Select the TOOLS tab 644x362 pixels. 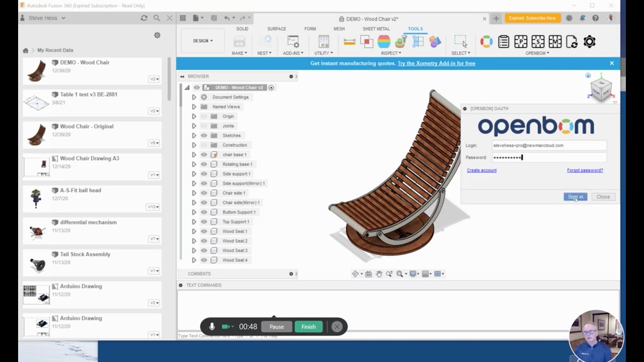coord(415,29)
